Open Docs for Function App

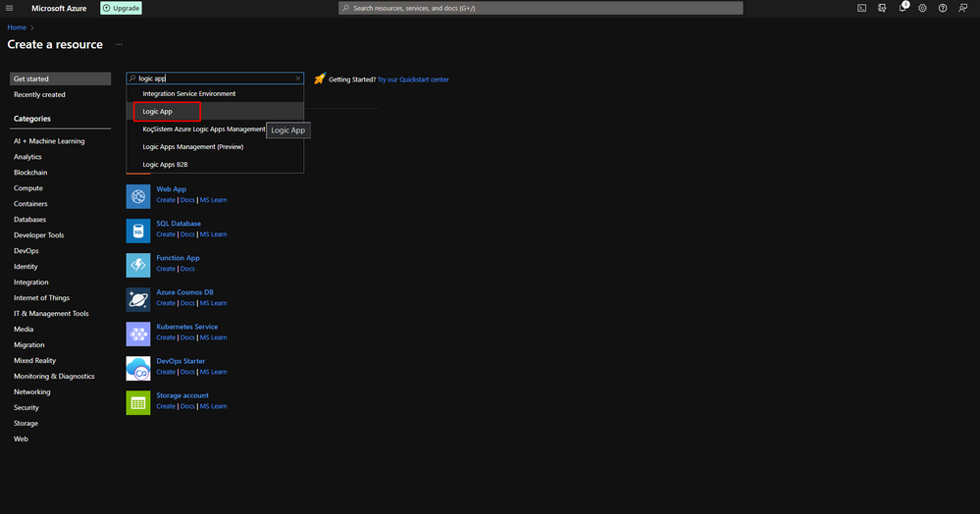point(187,269)
